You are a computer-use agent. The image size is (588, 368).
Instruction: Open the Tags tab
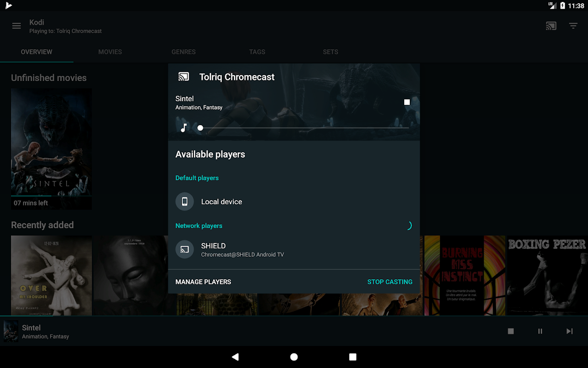point(257,52)
